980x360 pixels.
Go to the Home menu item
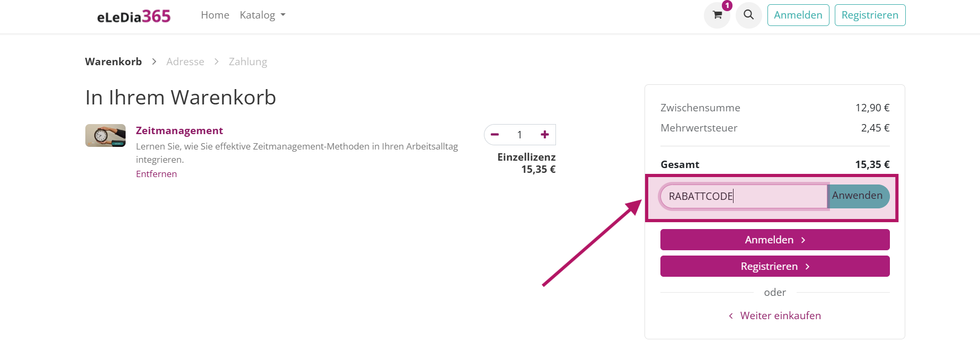[x=215, y=15]
